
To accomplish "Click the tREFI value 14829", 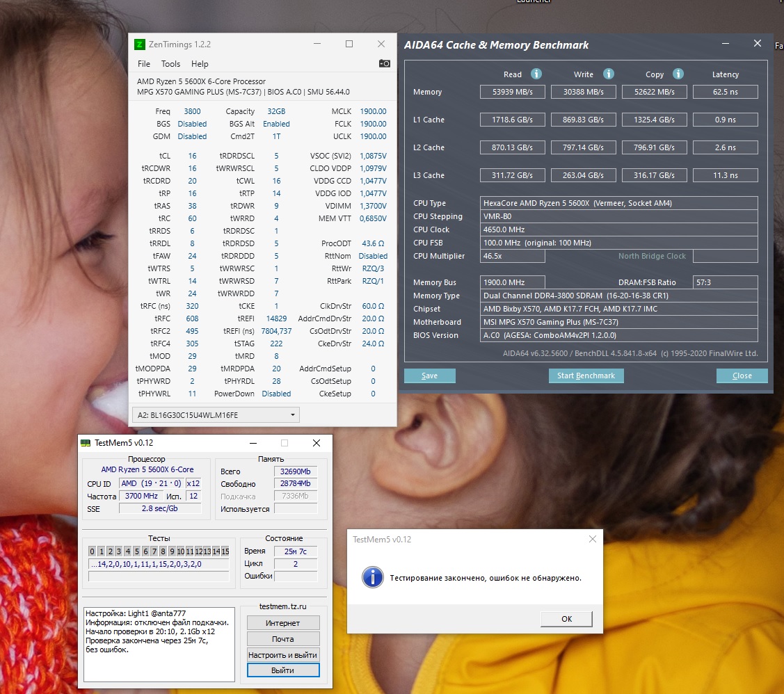I will 276,318.
